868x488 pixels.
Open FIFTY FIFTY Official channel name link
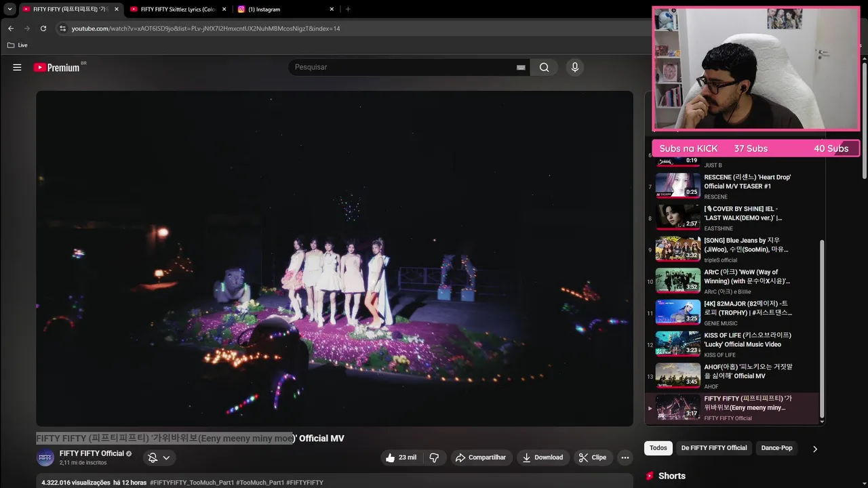[x=92, y=453]
